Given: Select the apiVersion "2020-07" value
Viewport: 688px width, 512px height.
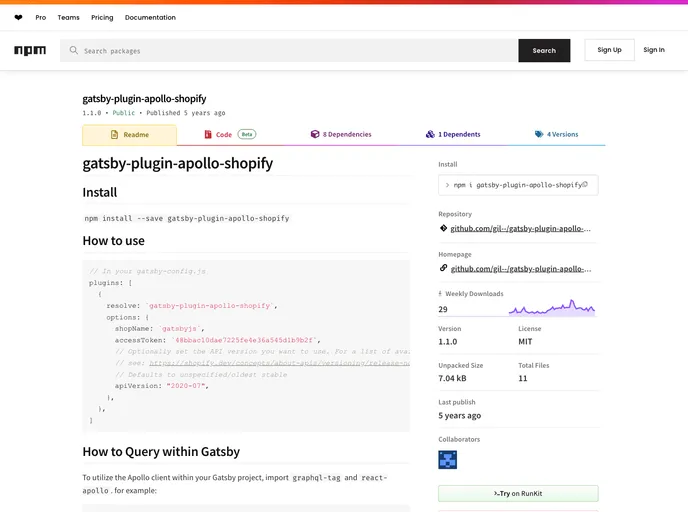Looking at the screenshot, I should (187, 386).
